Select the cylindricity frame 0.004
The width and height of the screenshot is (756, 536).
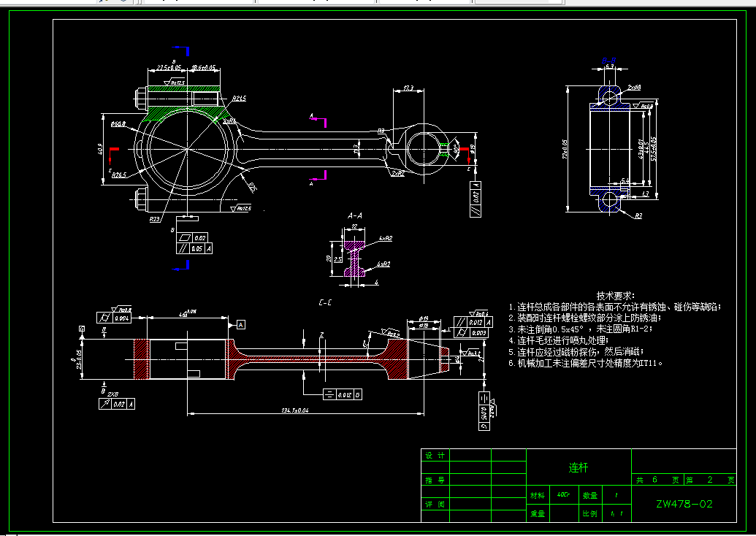(x=114, y=318)
